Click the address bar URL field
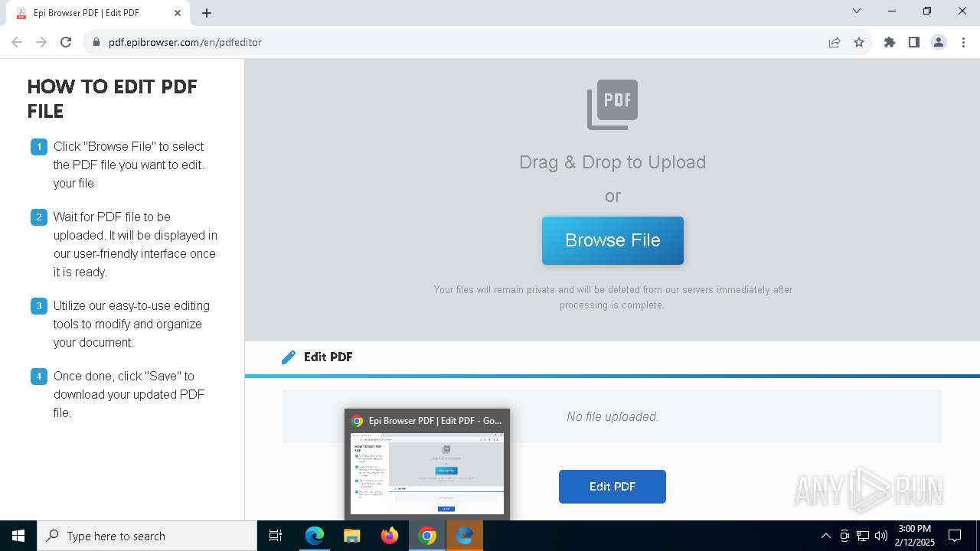This screenshot has width=980, height=551. 459,42
